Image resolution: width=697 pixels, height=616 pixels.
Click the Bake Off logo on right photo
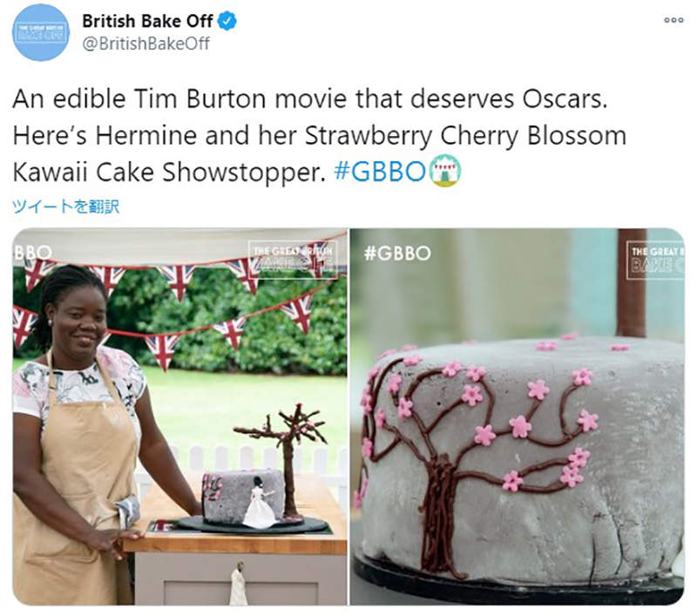655,260
